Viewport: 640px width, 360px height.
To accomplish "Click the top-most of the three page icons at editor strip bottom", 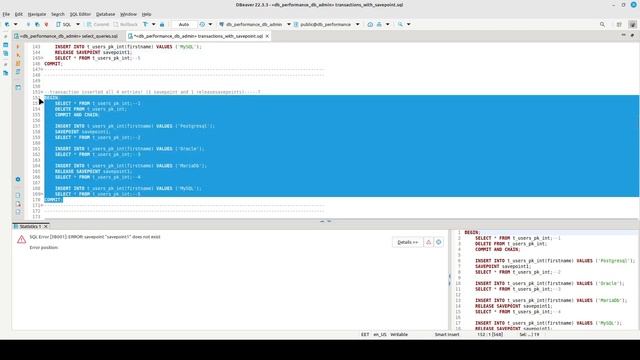I will (x=18, y=196).
